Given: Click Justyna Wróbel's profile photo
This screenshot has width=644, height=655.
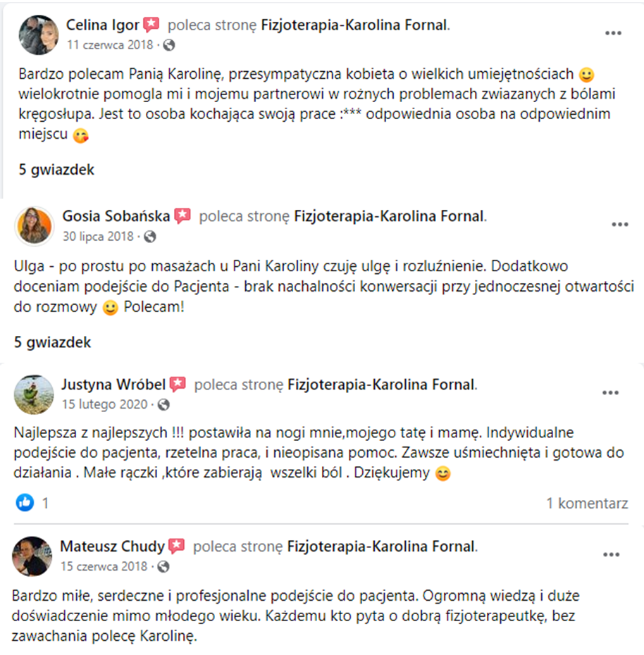Looking at the screenshot, I should pyautogui.click(x=34, y=394).
